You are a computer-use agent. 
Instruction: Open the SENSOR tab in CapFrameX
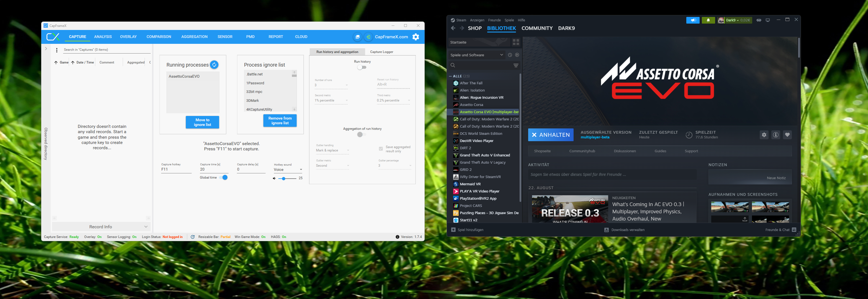point(225,37)
